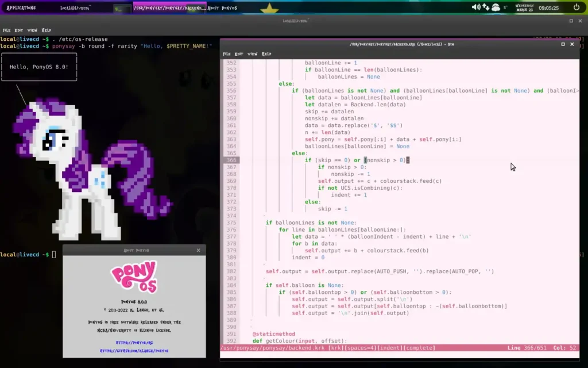Switch to the About PonyOS taskbar entry

222,8
